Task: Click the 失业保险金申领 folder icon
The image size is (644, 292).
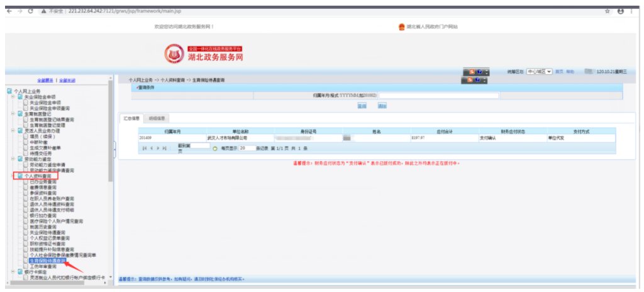Action: pos(20,97)
